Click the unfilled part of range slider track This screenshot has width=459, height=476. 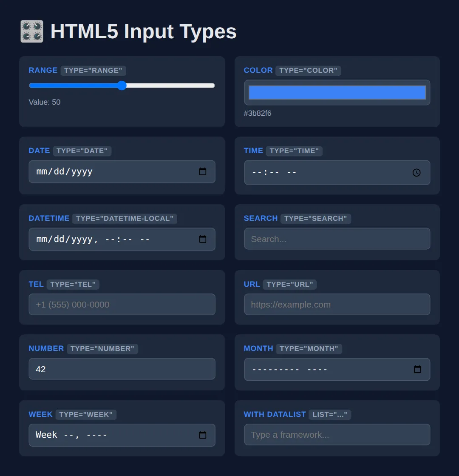[x=170, y=86]
